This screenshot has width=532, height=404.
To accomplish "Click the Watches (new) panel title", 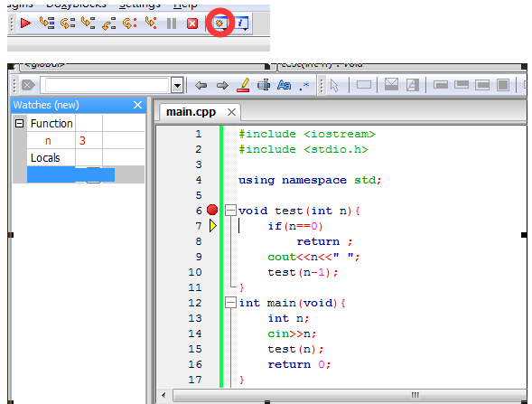I will pyautogui.click(x=46, y=105).
